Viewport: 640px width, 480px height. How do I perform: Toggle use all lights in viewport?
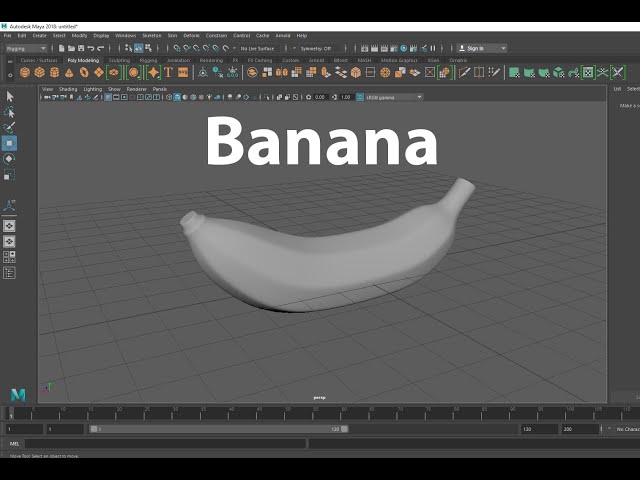click(209, 97)
